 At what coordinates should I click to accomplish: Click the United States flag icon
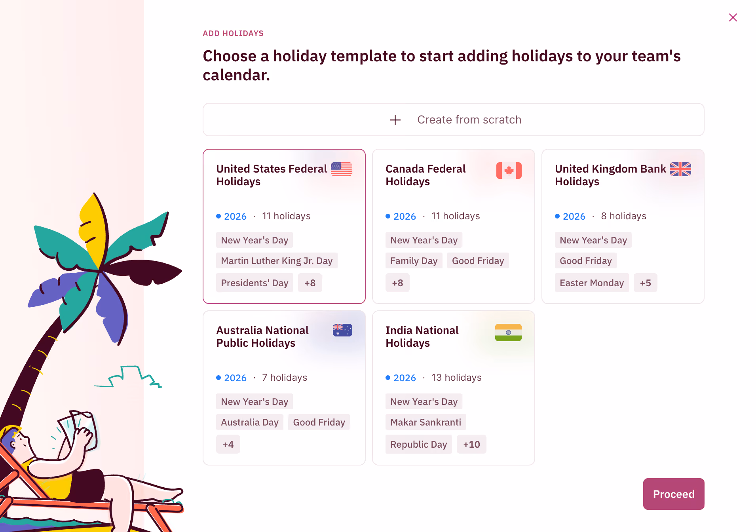341,169
